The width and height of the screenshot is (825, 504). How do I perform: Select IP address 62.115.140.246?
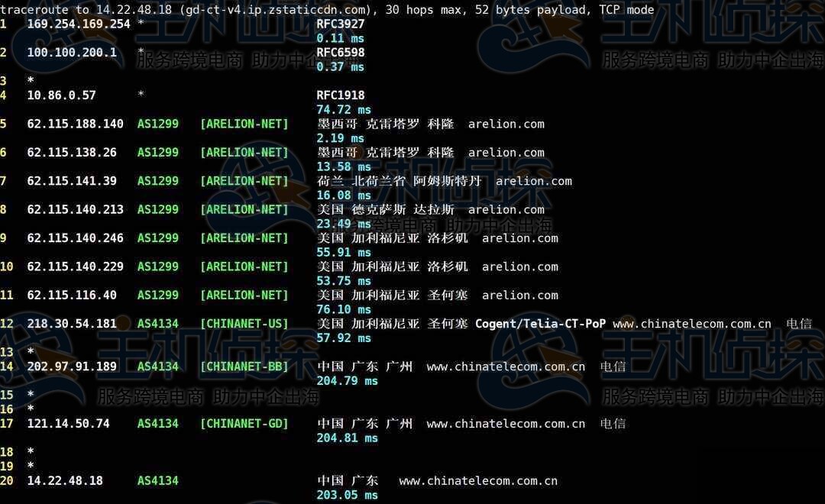click(x=75, y=237)
